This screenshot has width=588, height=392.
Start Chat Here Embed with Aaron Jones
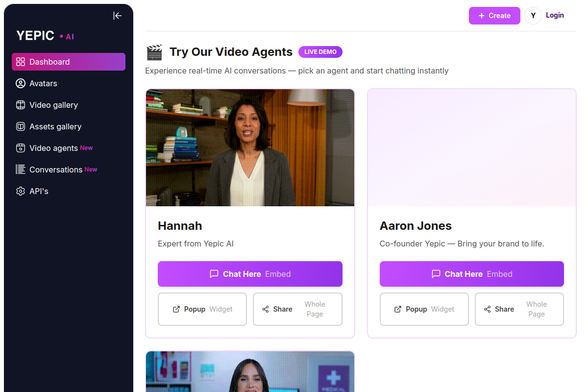point(472,274)
